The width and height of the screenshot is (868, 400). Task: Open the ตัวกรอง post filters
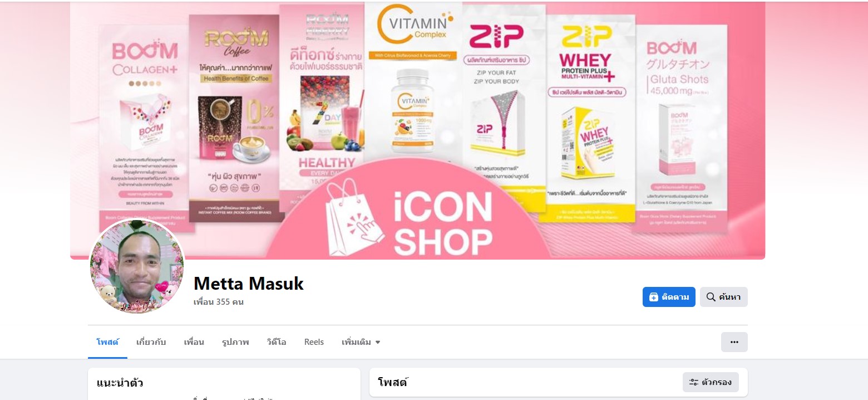pyautogui.click(x=711, y=382)
